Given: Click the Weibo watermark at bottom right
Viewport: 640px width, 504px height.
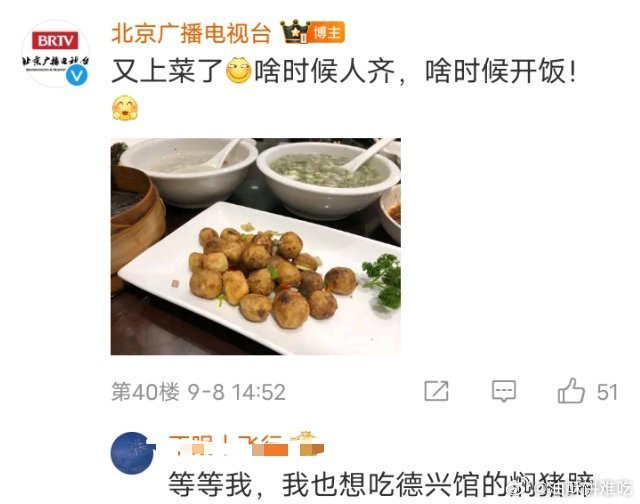Looking at the screenshot, I should pos(570,488).
